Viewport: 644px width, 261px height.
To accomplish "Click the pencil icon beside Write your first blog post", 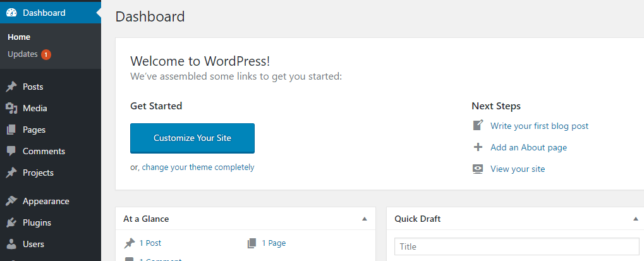I will click(x=478, y=125).
